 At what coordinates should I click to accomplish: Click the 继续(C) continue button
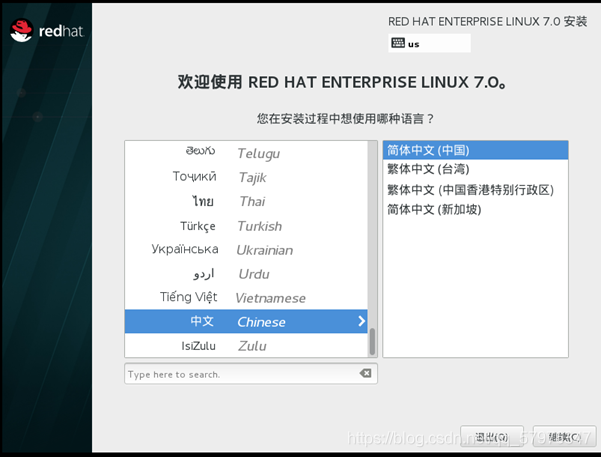click(564, 437)
